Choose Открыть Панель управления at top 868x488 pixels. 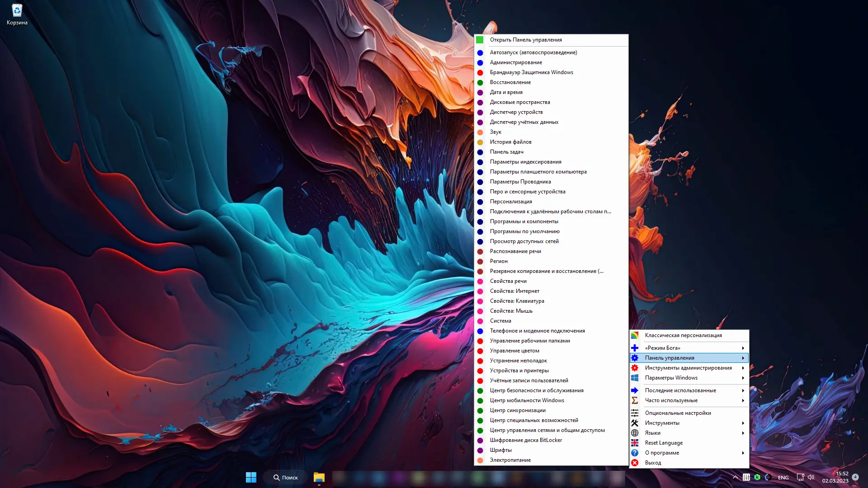pyautogui.click(x=526, y=40)
